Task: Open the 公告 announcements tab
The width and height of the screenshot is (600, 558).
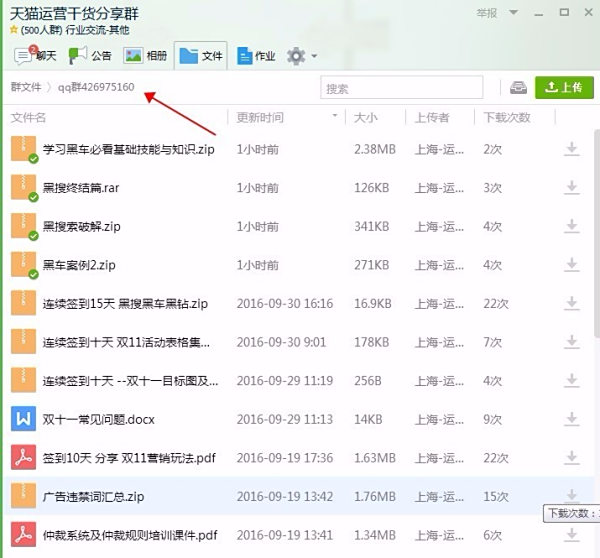Action: (90, 56)
